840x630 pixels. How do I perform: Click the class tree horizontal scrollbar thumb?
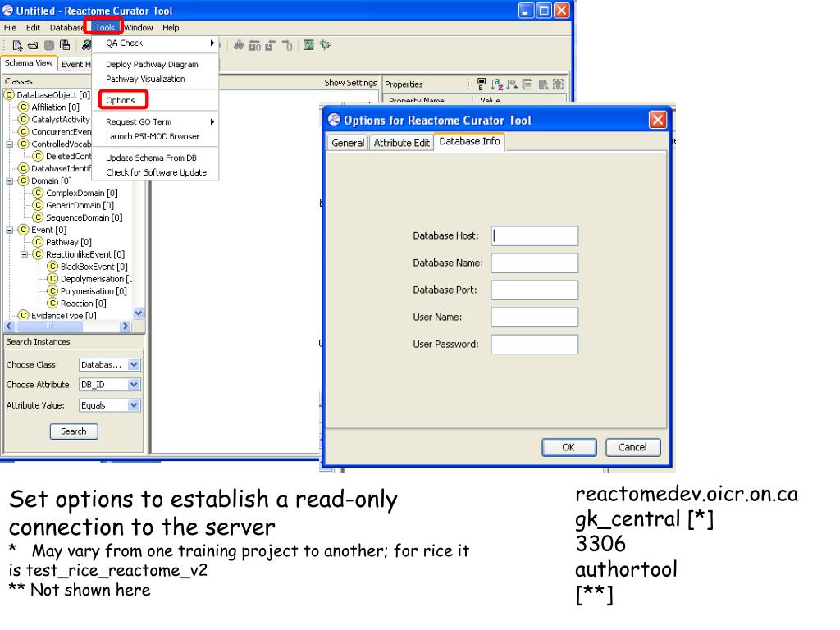pos(49,326)
